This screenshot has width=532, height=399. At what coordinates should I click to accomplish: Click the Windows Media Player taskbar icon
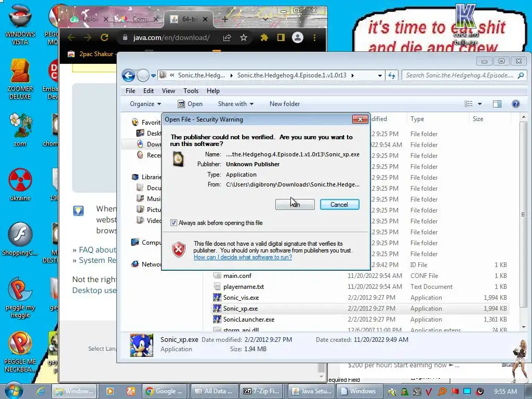pos(110,391)
